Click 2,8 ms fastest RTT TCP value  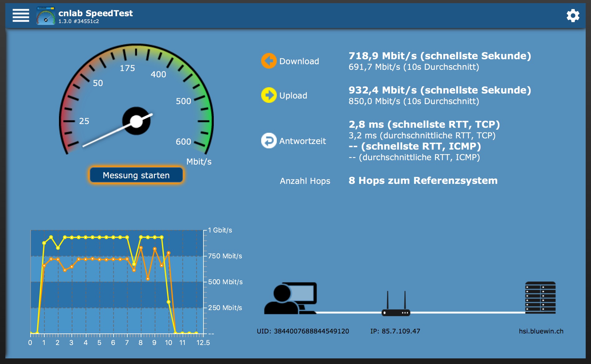[424, 124]
